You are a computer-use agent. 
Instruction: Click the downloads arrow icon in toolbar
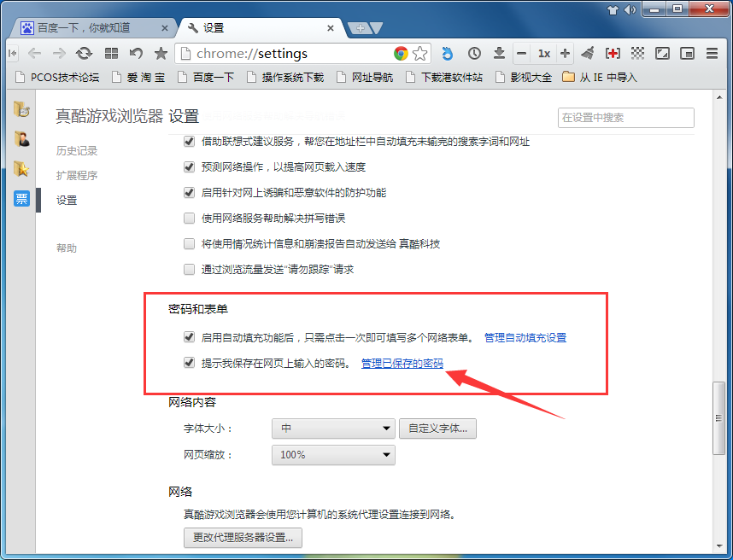pyautogui.click(x=500, y=52)
